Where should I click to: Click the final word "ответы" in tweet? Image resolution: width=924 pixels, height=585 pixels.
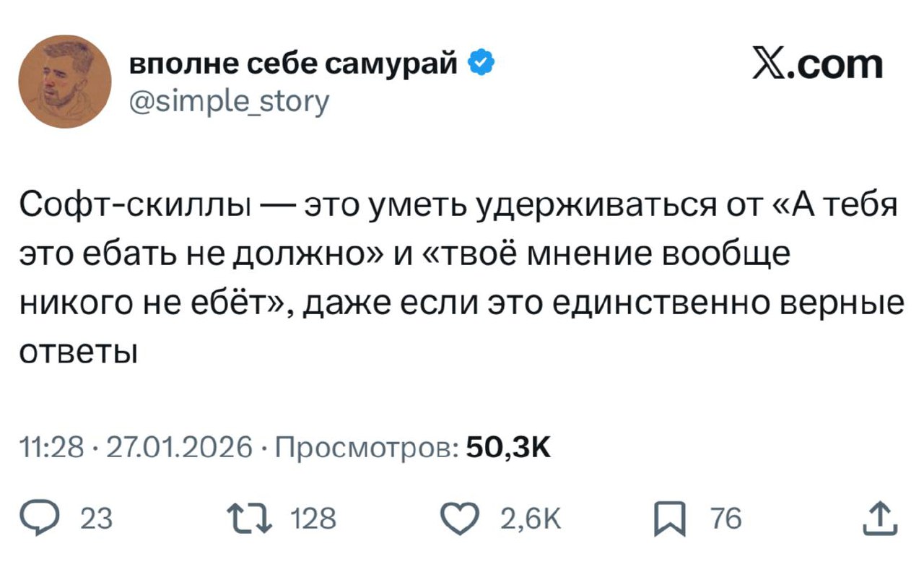[x=77, y=353]
